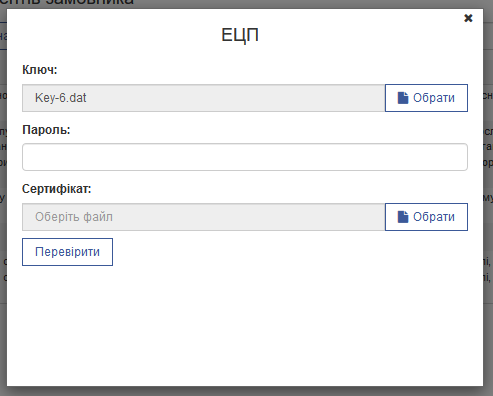Choose a key file with Обрати button
This screenshot has height=396, width=493.
(426, 98)
